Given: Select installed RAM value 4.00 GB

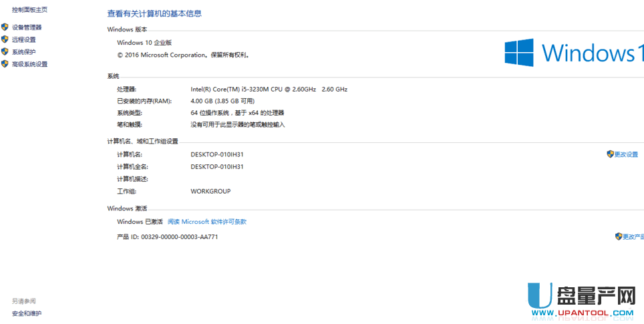Looking at the screenshot, I should click(222, 101).
